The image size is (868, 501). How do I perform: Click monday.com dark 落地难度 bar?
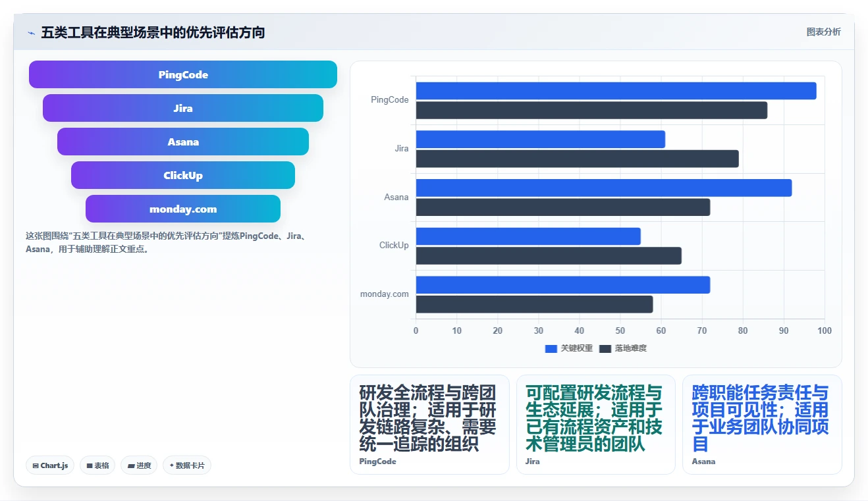coord(534,304)
